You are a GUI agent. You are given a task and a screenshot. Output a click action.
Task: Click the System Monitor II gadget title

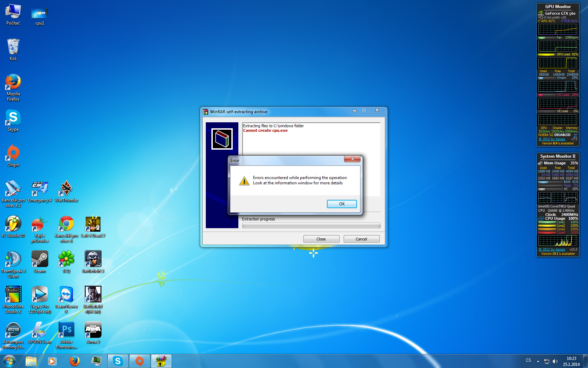(558, 156)
